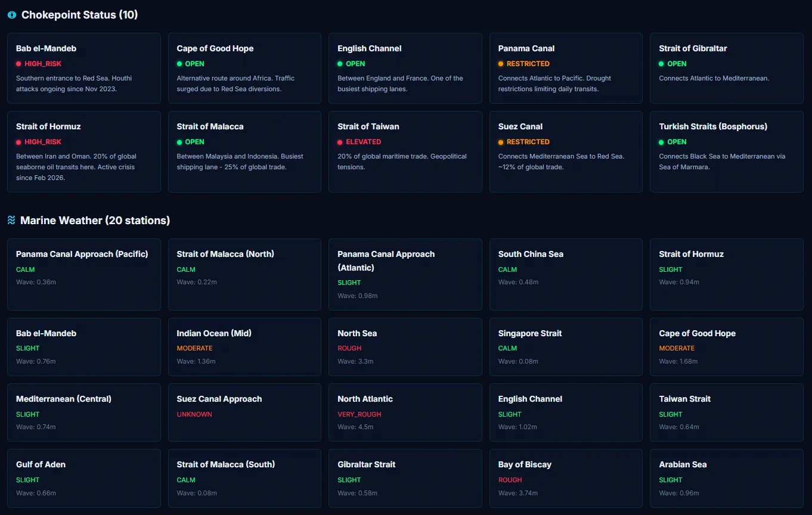
Task: Select Cape of Good Hope chokepoint description text
Action: pyautogui.click(x=236, y=83)
